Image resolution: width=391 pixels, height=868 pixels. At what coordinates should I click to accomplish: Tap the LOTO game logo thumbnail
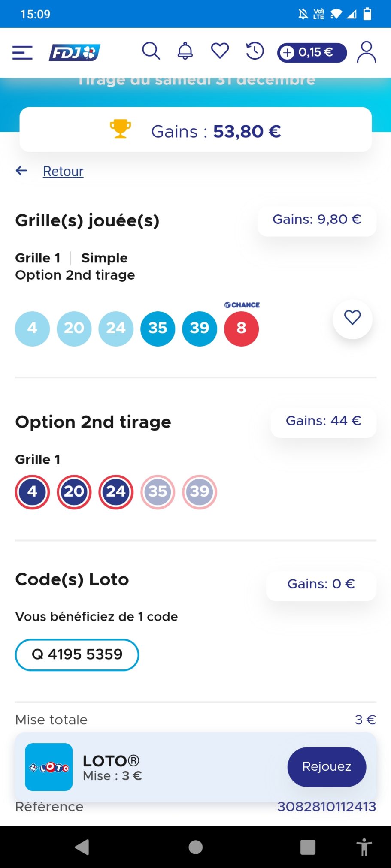click(49, 767)
